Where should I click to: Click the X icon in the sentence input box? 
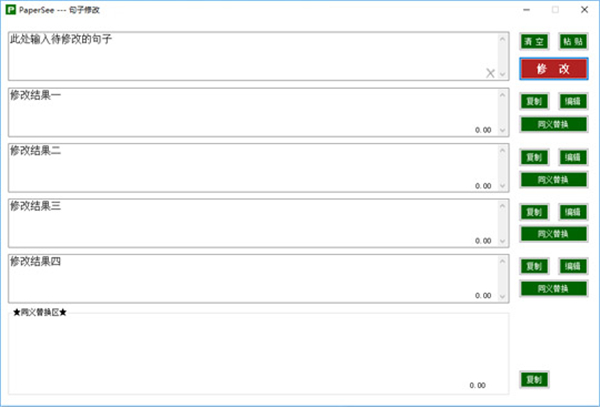click(490, 73)
